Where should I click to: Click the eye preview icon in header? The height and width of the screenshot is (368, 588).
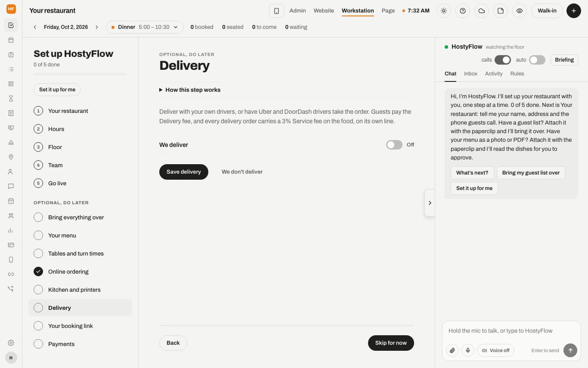point(520,11)
